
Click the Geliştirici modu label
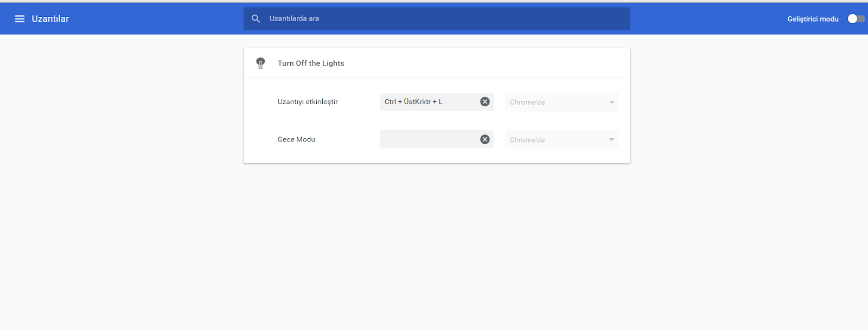813,19
